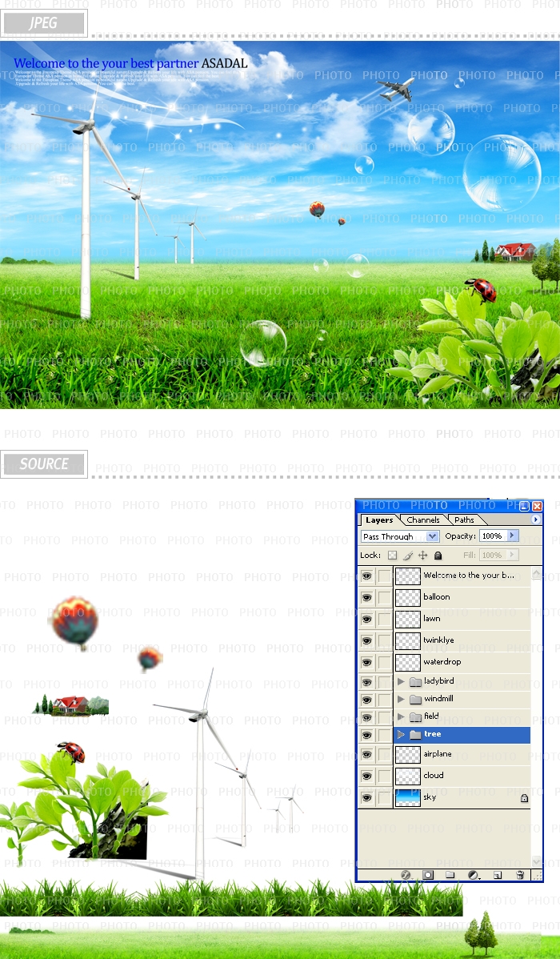Hide the balloon layer
Screen dimensions: 560x959
pyautogui.click(x=367, y=597)
